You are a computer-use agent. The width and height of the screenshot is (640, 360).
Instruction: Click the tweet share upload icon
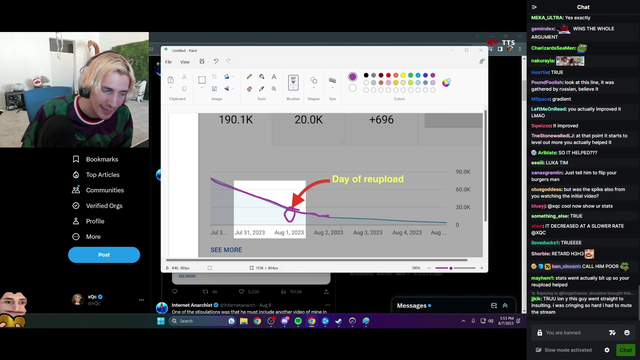tap(326, 291)
